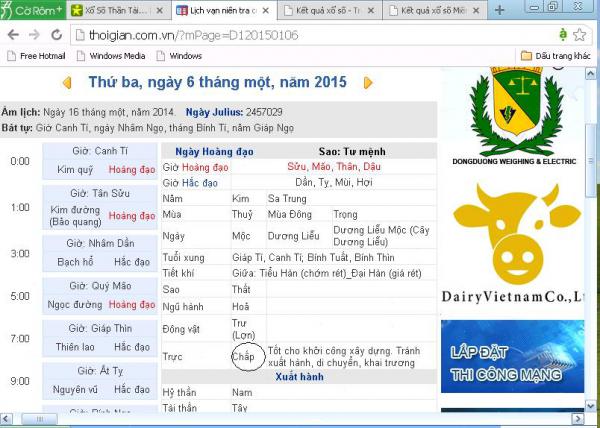
Task: Click the horizontal scrollbar thumb
Action: point(39,419)
